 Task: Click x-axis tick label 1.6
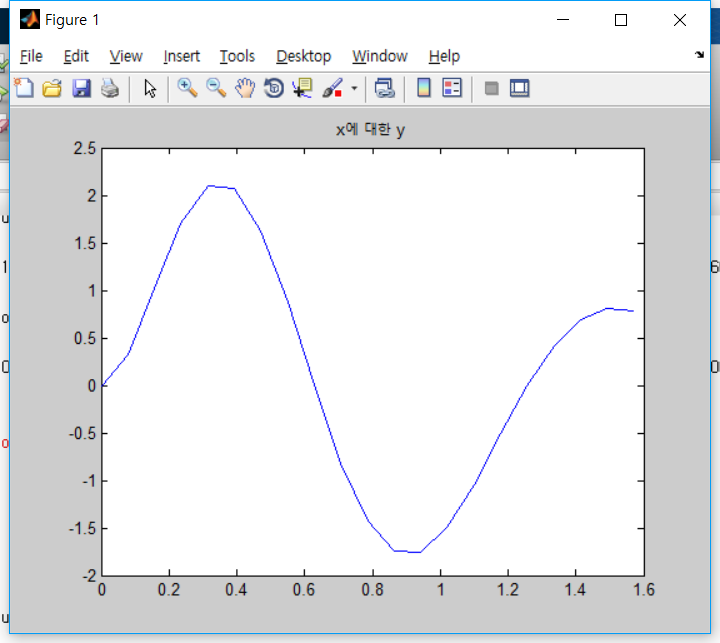click(644, 590)
